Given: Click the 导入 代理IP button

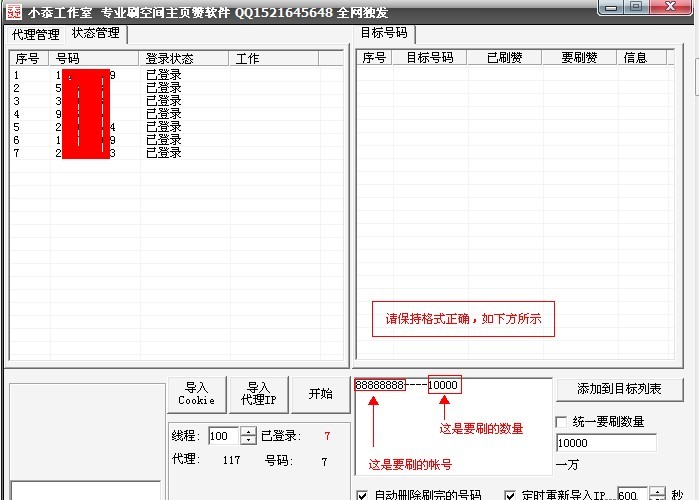Looking at the screenshot, I should (259, 394).
